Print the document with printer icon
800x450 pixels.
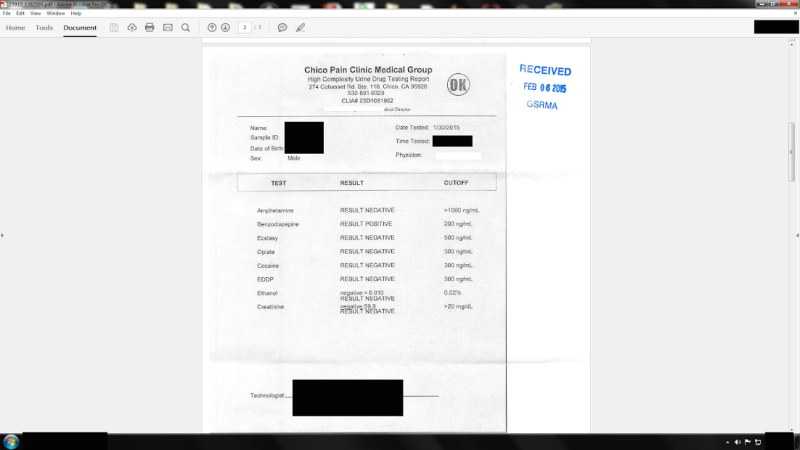coord(150,27)
